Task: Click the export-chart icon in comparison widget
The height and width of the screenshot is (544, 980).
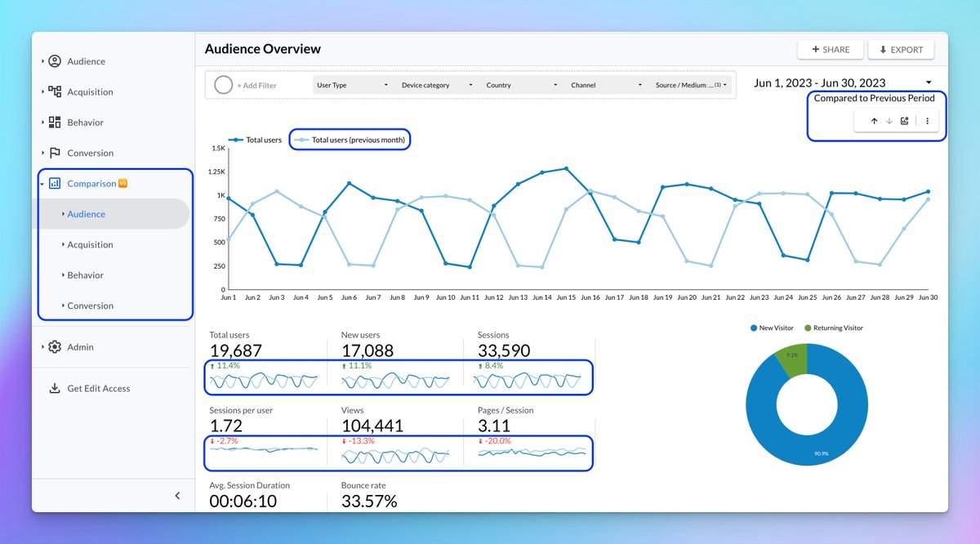Action: tap(904, 120)
